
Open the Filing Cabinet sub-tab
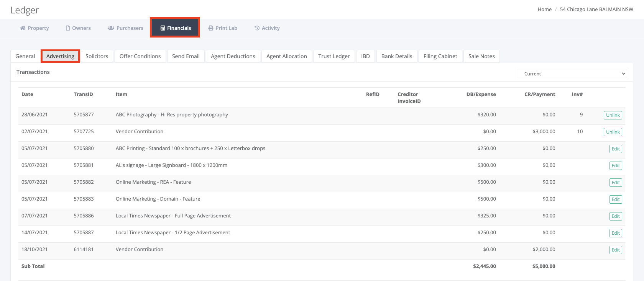(x=440, y=56)
